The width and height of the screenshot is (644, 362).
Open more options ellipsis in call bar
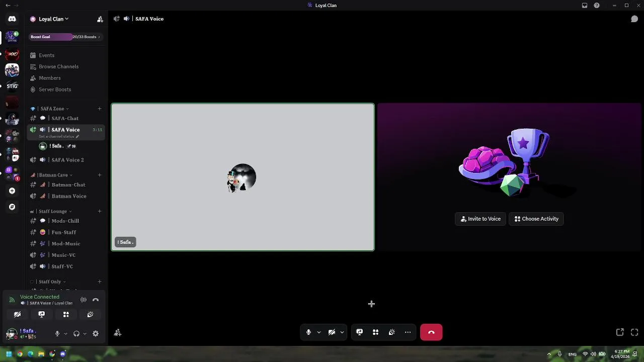(408, 332)
